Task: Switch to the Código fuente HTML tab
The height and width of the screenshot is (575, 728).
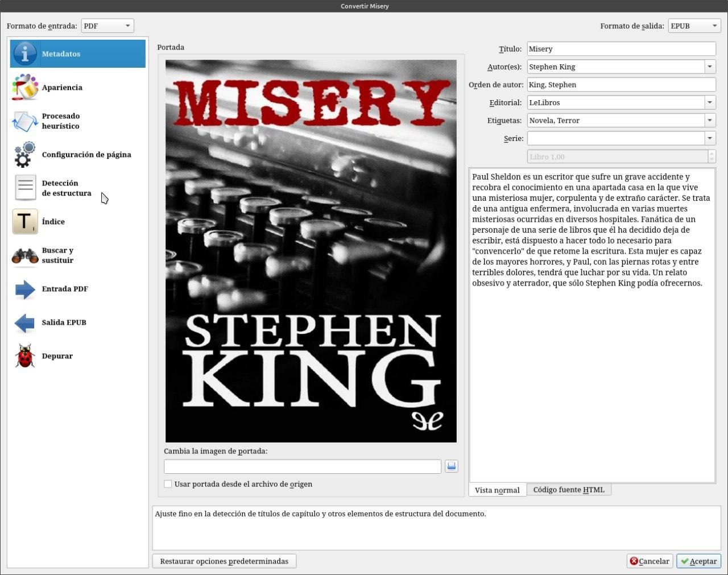Action: [x=569, y=490]
